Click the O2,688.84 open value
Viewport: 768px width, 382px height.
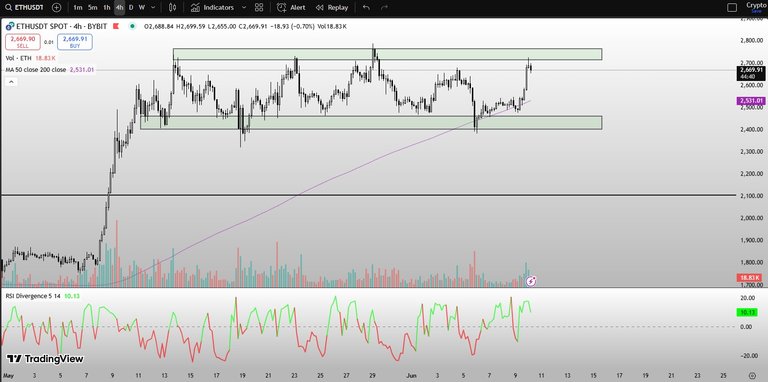(159, 26)
